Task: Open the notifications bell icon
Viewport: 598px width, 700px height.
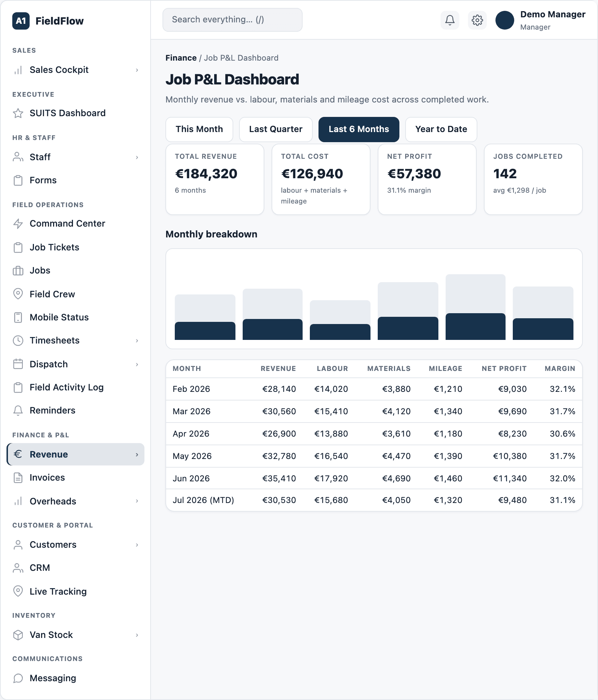Action: click(x=450, y=20)
